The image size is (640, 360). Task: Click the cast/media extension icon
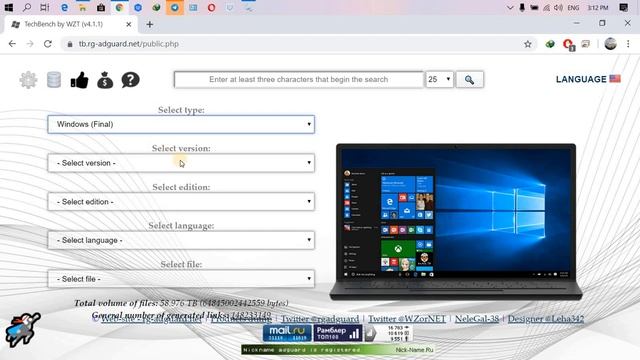click(x=586, y=44)
